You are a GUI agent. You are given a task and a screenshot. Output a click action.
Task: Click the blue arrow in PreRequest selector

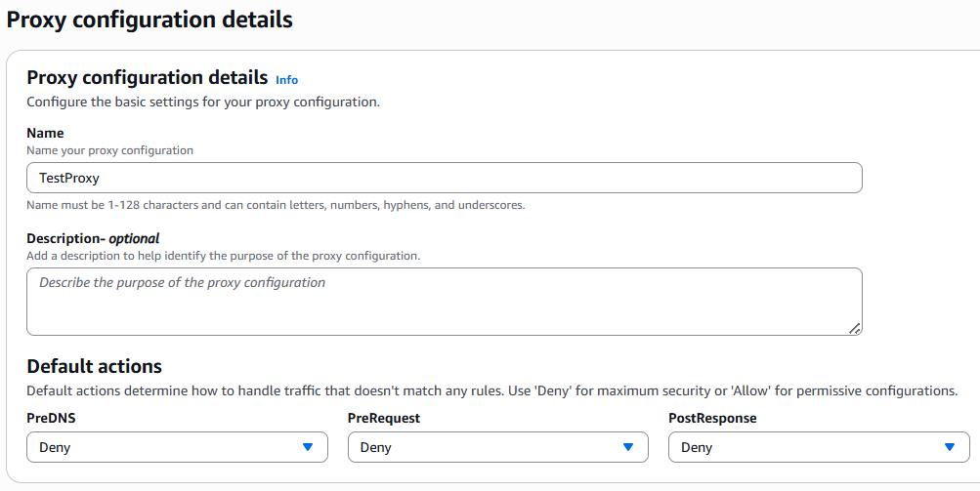click(628, 447)
